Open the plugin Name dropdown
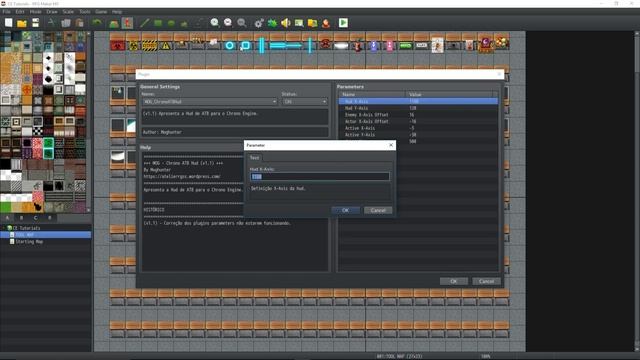 [210, 101]
